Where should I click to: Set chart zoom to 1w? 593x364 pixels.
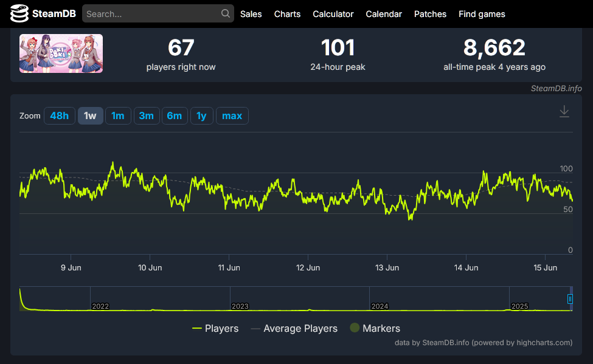tap(91, 115)
